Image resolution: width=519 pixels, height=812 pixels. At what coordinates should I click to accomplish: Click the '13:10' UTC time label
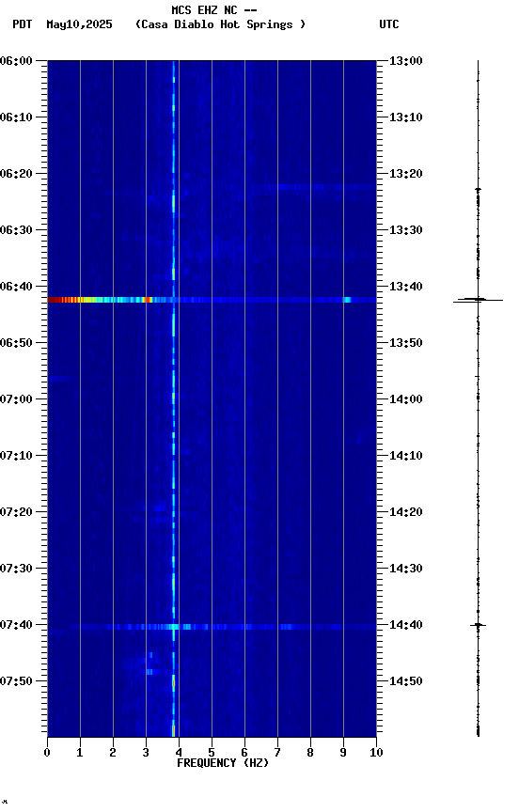point(406,117)
